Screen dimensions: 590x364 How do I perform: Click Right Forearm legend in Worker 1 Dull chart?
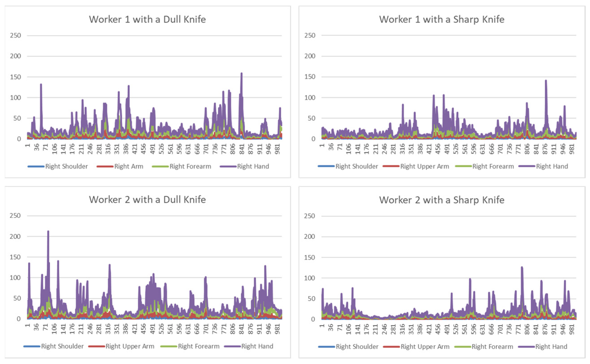(190, 166)
